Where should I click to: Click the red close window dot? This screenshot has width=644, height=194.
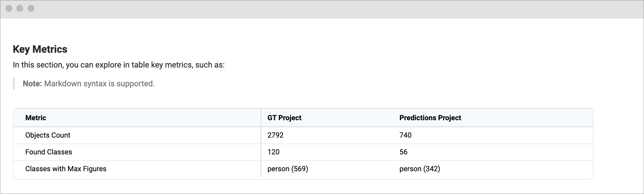9,8
